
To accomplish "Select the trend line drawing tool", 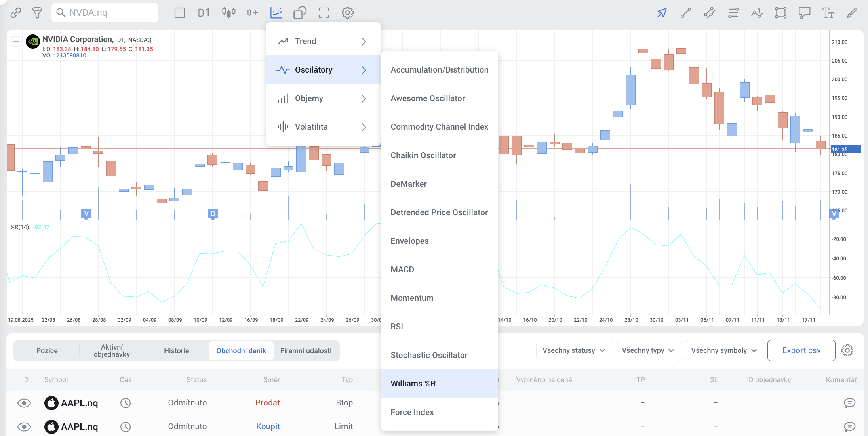I will pyautogui.click(x=685, y=13).
